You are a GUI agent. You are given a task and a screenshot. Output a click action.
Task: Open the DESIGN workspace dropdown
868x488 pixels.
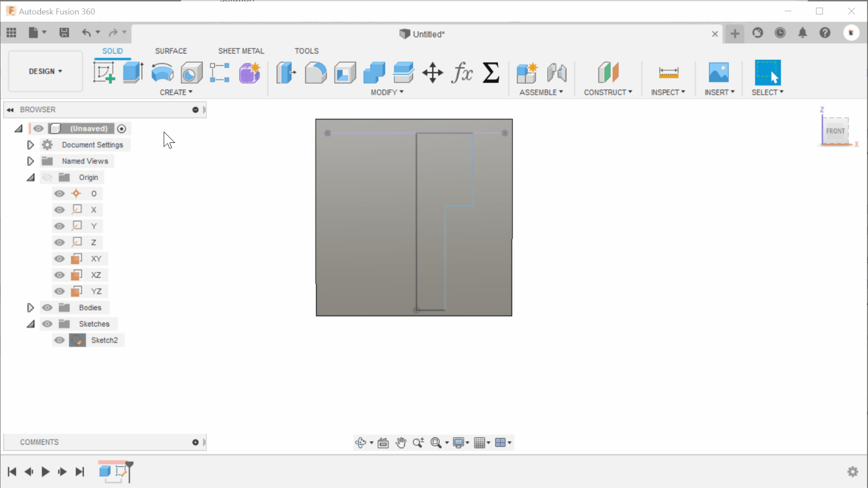(x=46, y=71)
